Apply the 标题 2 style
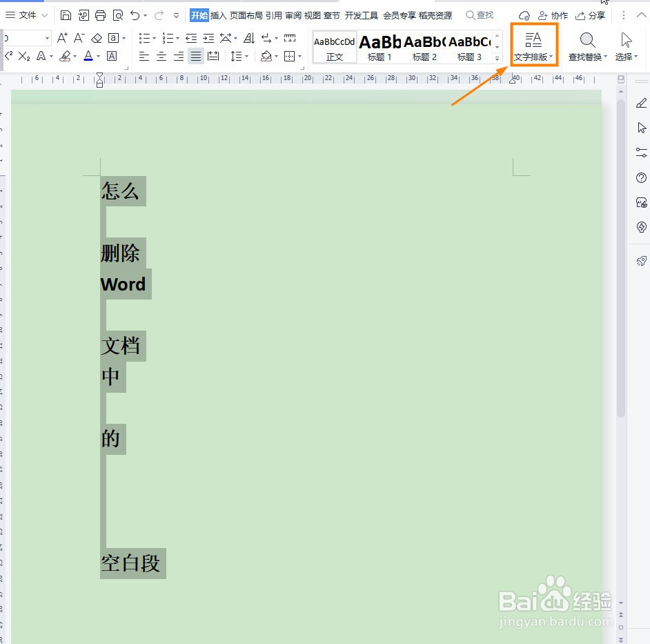Image resolution: width=650 pixels, height=644 pixels. [x=424, y=47]
